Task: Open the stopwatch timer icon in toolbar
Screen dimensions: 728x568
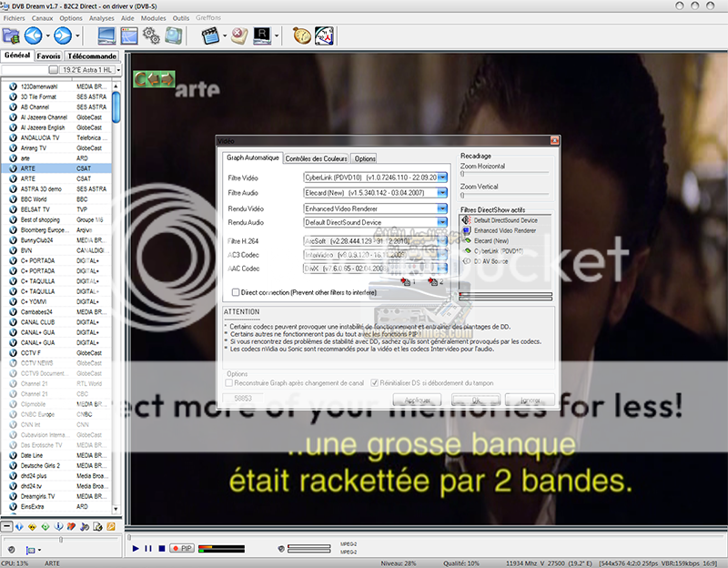Action: coord(301,36)
